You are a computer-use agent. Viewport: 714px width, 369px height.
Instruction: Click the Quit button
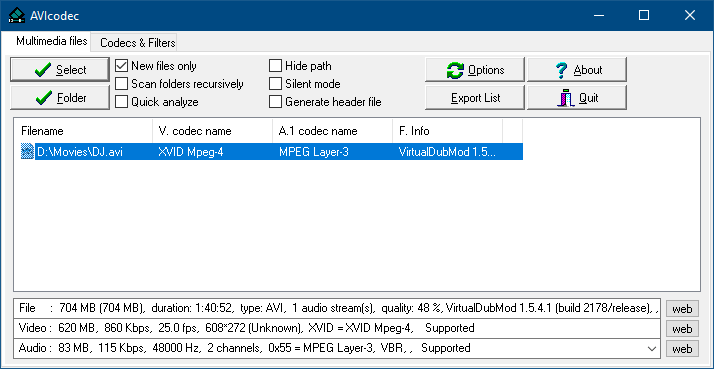click(576, 97)
